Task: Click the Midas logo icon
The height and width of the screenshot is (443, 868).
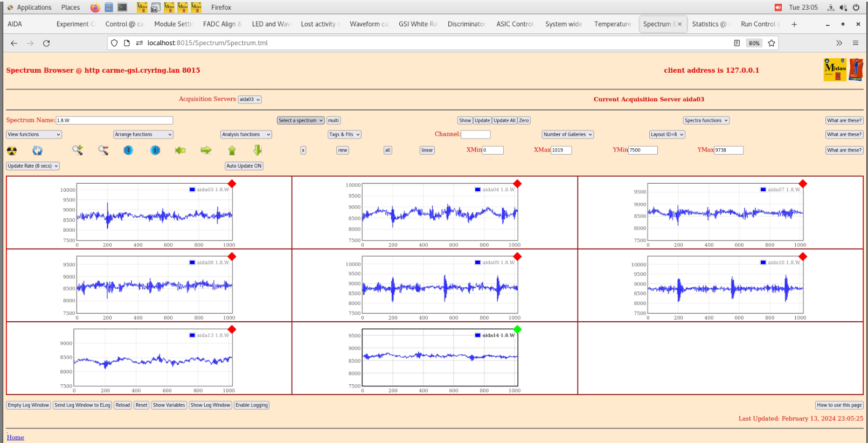Action: coord(835,70)
